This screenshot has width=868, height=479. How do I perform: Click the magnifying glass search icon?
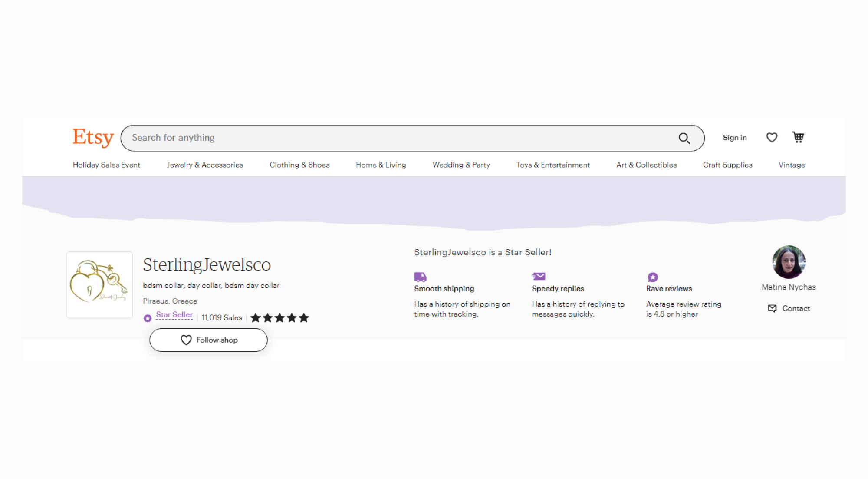(x=684, y=138)
